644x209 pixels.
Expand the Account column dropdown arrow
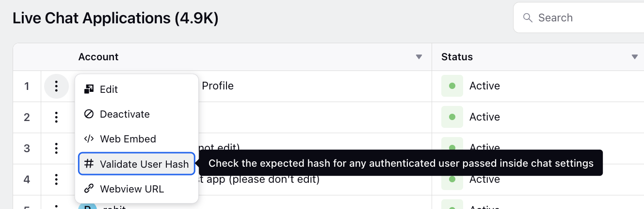(x=419, y=57)
